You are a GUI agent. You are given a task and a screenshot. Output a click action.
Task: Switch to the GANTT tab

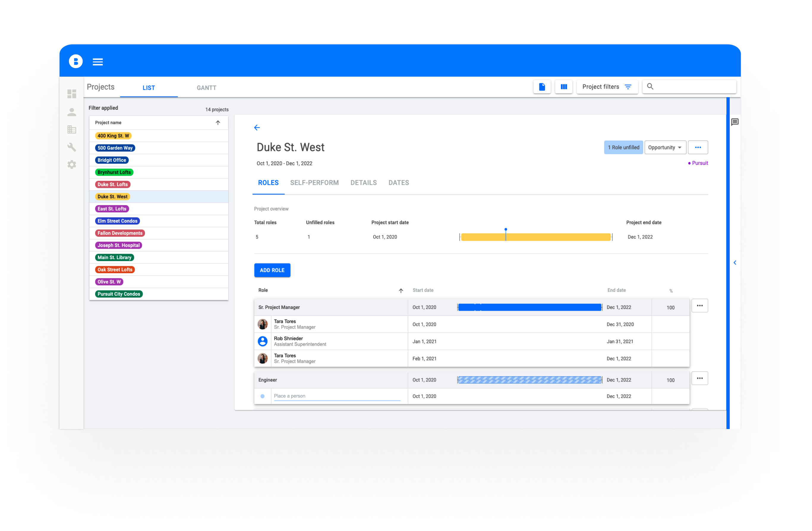pyautogui.click(x=206, y=88)
